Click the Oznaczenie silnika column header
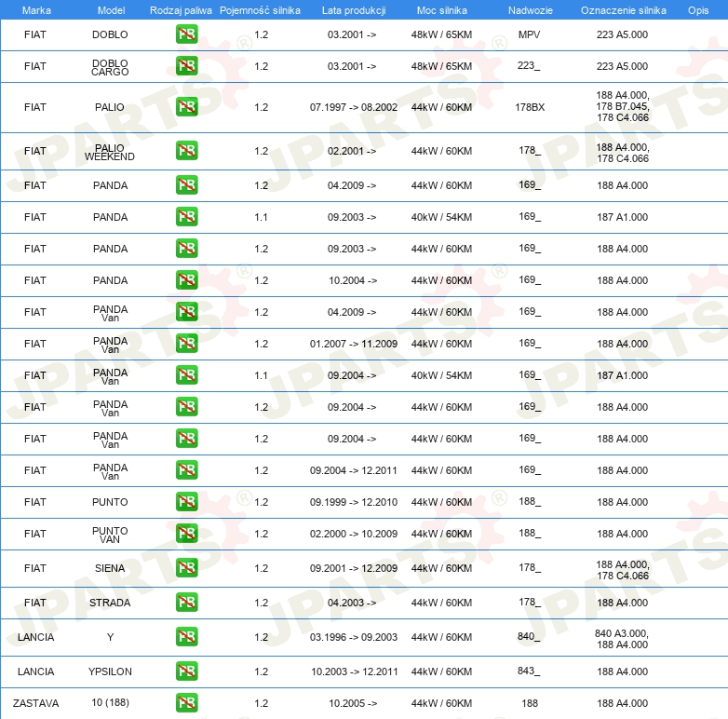 tap(623, 10)
